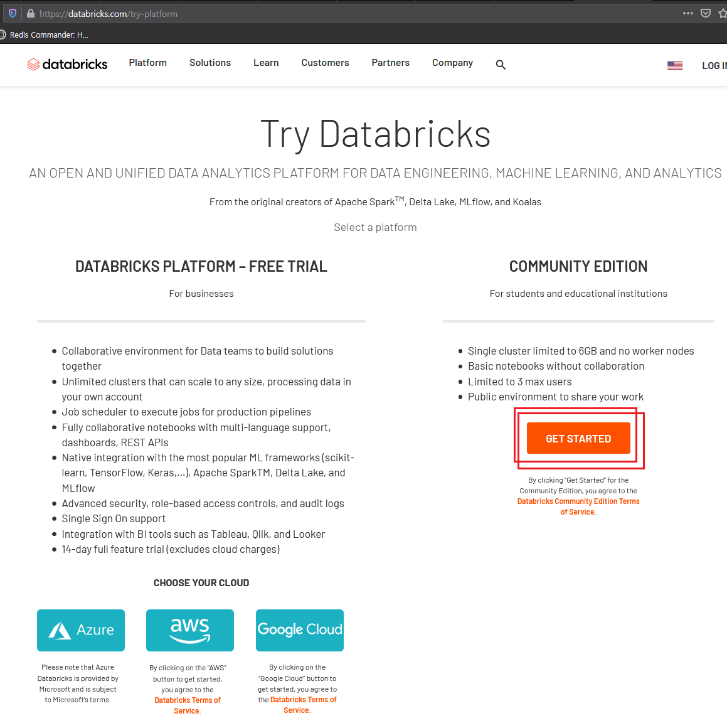Select the Azure cloud provider button
The image size is (727, 728).
[x=80, y=630]
